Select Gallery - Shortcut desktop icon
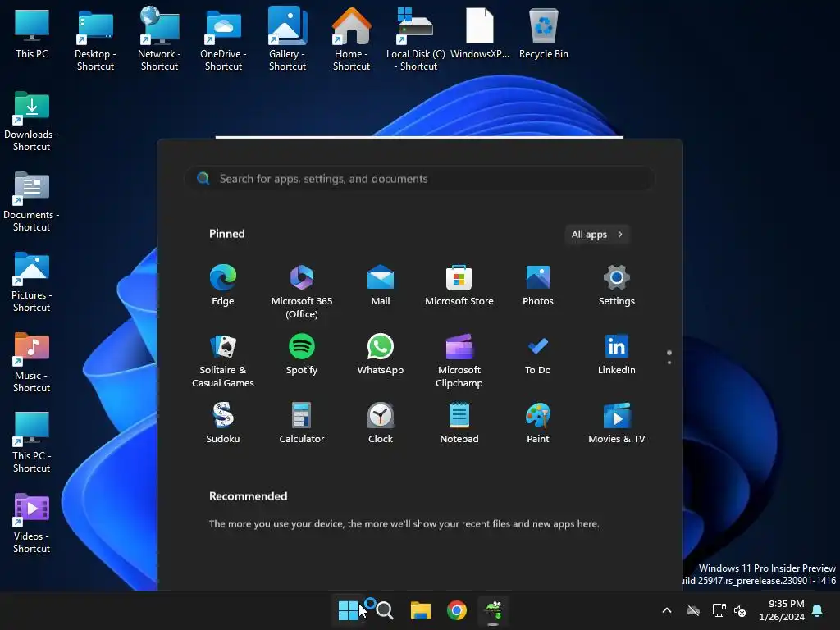 coord(288,39)
